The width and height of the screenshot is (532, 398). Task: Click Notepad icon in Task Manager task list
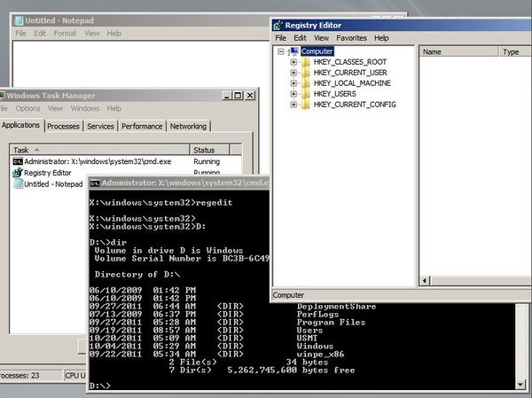tap(18, 184)
